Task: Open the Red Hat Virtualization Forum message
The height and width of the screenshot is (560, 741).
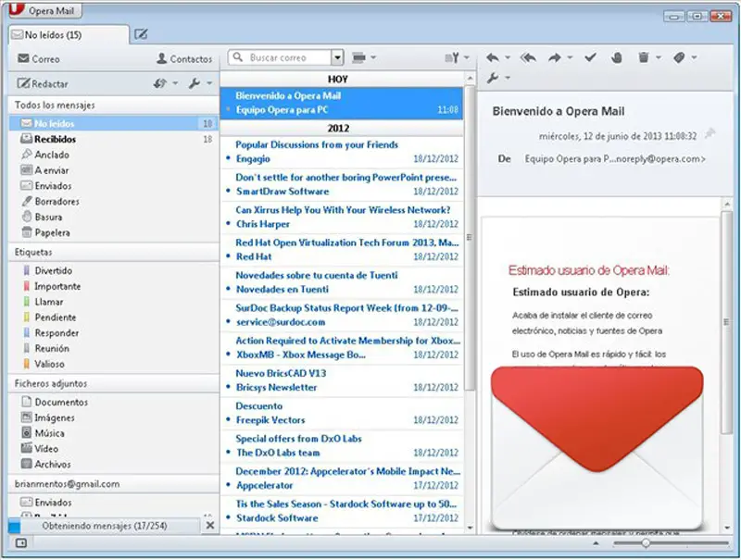Action: (342, 249)
